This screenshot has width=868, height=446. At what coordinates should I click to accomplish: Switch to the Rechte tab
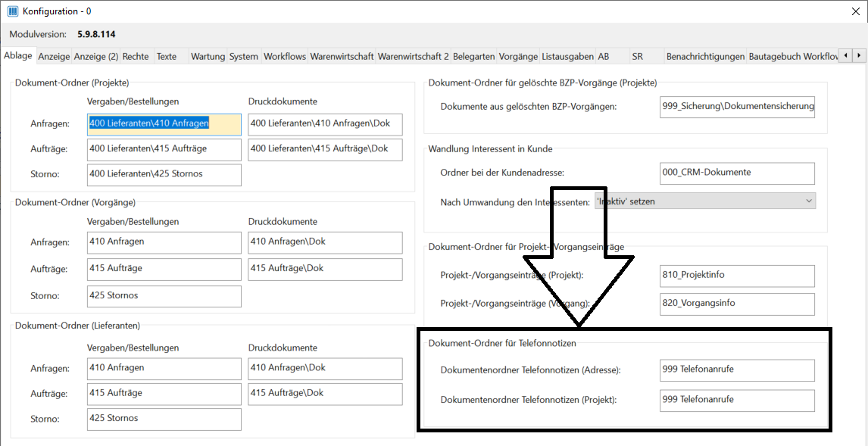coord(136,57)
